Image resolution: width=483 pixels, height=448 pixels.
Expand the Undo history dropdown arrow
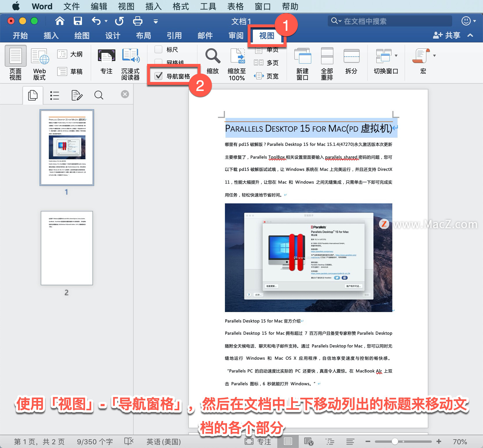106,21
